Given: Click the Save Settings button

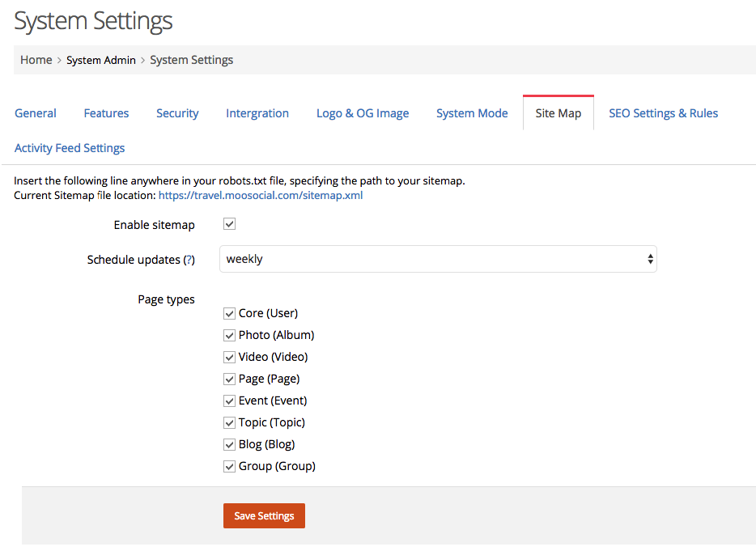Looking at the screenshot, I should (264, 516).
